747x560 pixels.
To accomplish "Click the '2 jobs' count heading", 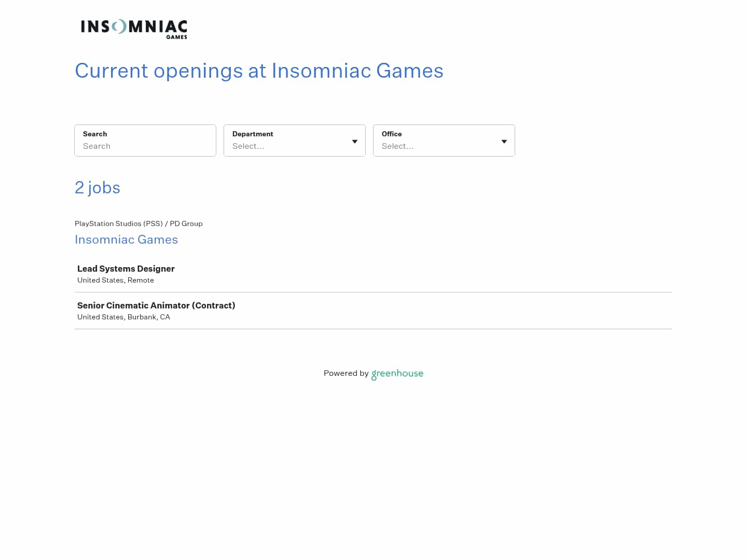I will click(98, 188).
